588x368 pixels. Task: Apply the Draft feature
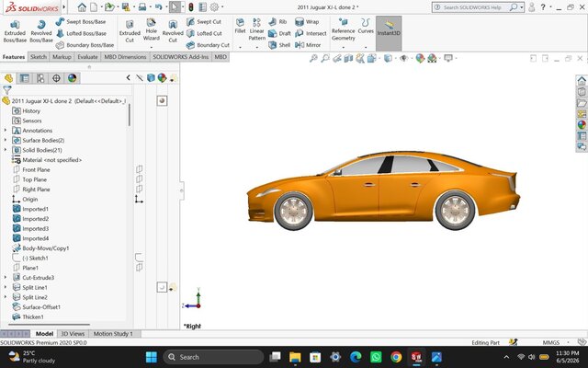(x=279, y=33)
